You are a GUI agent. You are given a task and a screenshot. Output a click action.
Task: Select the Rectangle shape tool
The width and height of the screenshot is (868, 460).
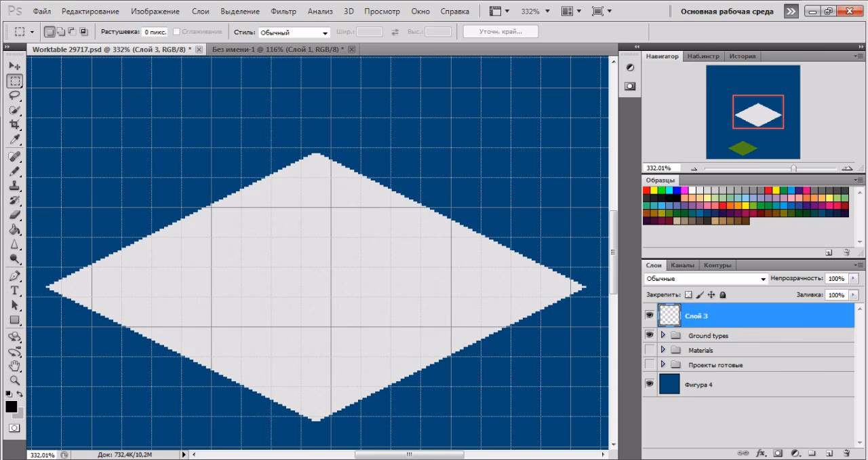(x=14, y=320)
